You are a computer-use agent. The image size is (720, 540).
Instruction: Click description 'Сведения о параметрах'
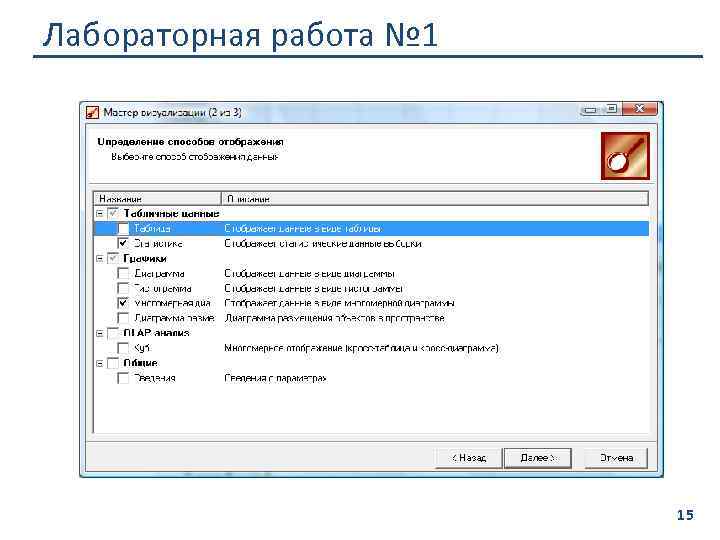point(276,378)
